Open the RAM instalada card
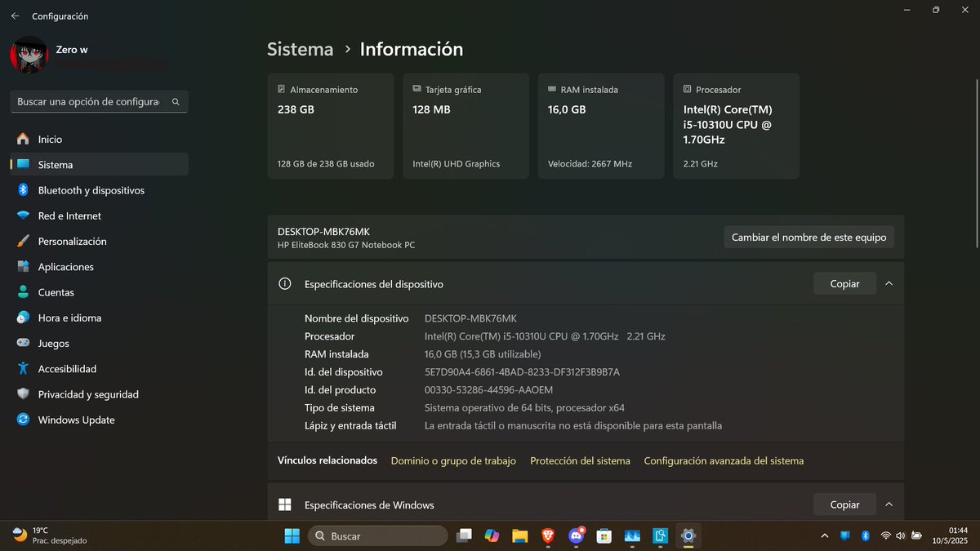 [x=601, y=126]
